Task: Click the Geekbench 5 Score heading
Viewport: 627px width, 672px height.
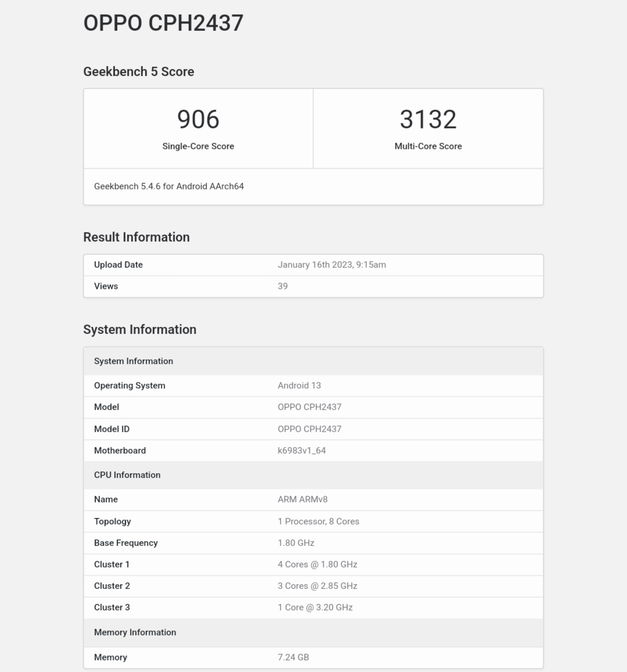Action: pyautogui.click(x=138, y=72)
